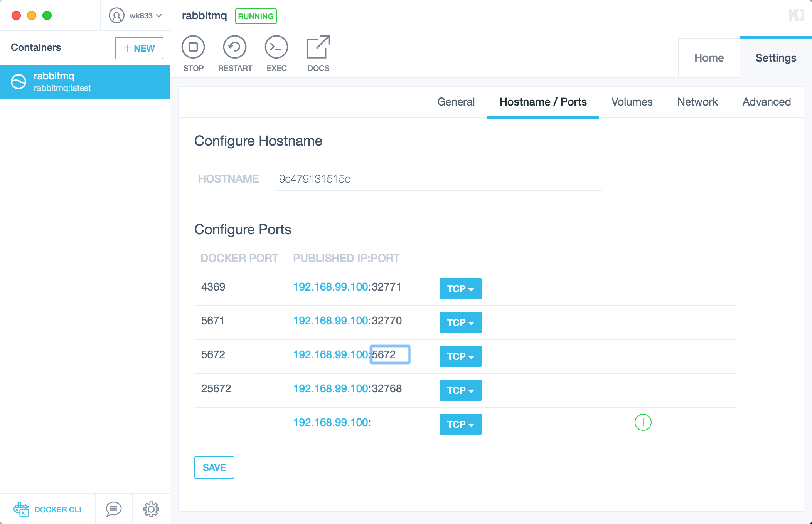Open TCP dropdown for new port row
The height and width of the screenshot is (524, 812).
pos(461,424)
